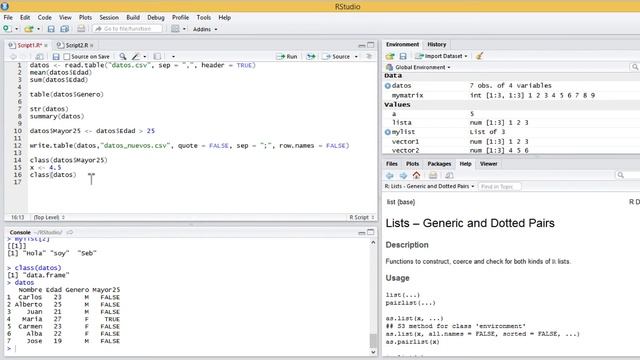Open the Addins dropdown
Screen dimensions: 640x360
click(x=205, y=29)
